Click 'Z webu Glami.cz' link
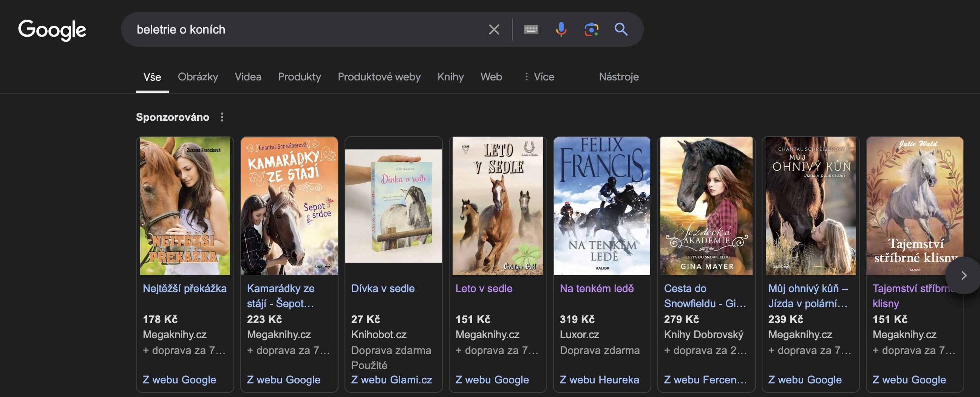980x397 pixels. [391, 380]
